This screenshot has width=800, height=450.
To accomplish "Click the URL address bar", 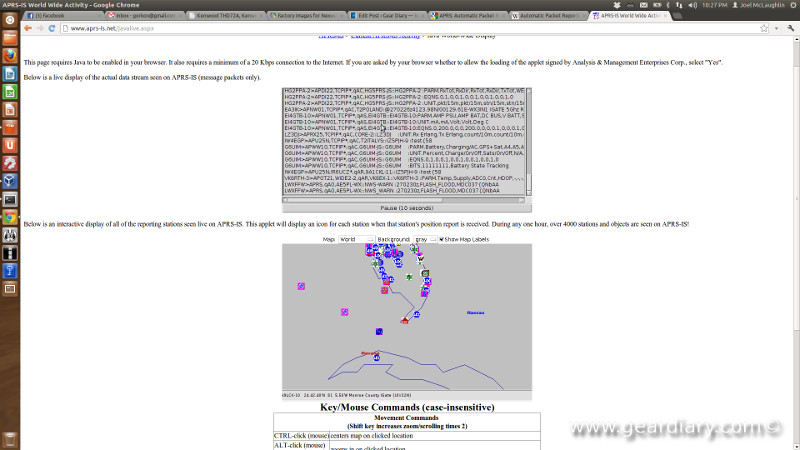I will click(408, 29).
